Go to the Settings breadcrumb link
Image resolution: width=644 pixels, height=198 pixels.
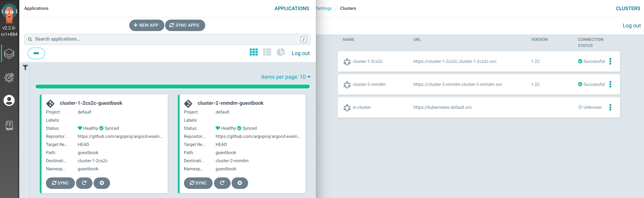[324, 8]
